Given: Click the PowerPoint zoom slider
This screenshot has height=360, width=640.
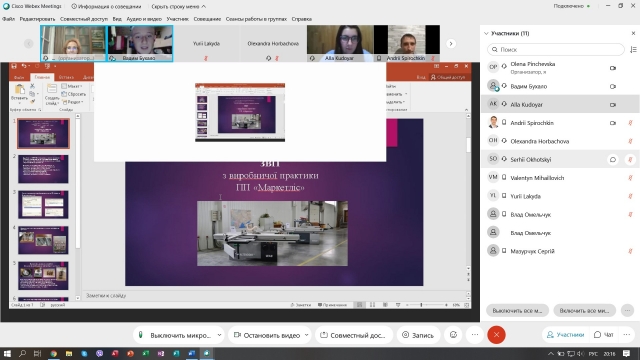Looking at the screenshot, I should 427,305.
